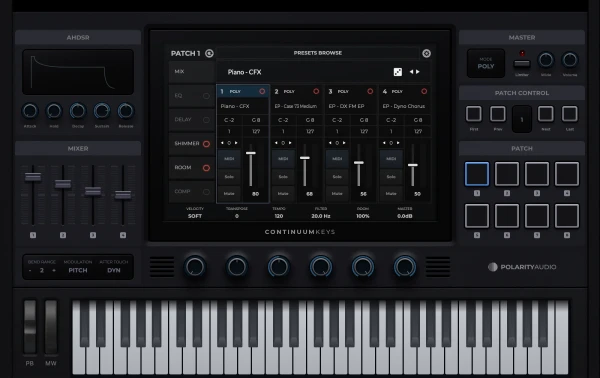Select patch pad 5
Screen dimensions: 600x378
[477, 216]
